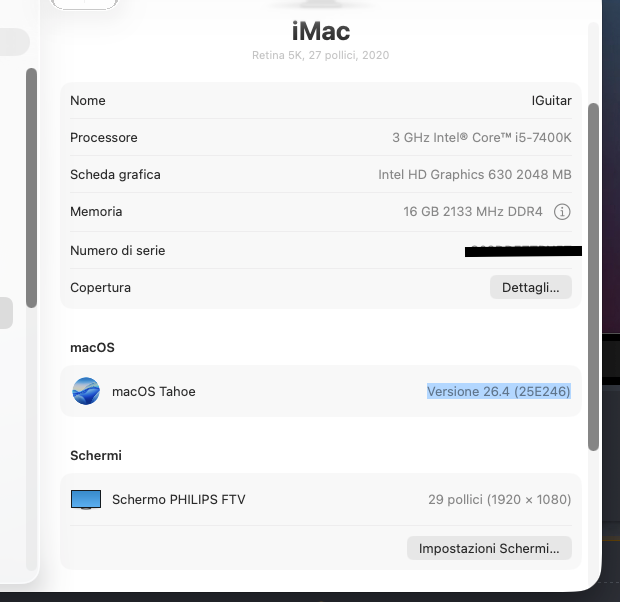Click the macOS section heading
The image size is (620, 602).
92,347
